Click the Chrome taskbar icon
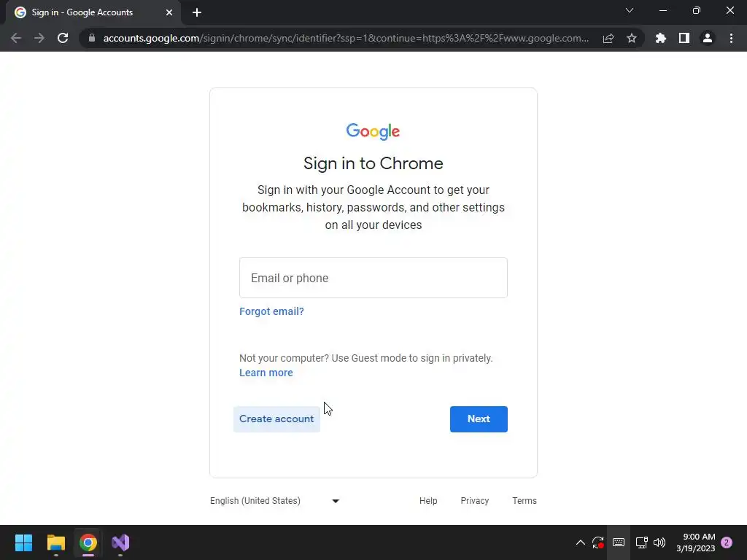The height and width of the screenshot is (560, 747). pos(88,542)
